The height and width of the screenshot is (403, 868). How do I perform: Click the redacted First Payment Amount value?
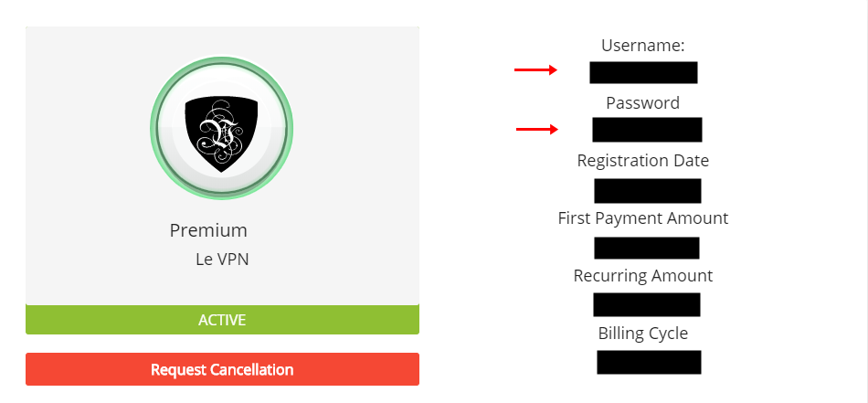[x=647, y=248]
